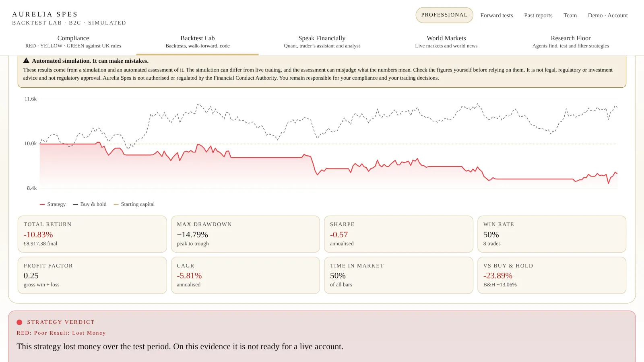Switch to the Compliance tab

click(x=73, y=42)
